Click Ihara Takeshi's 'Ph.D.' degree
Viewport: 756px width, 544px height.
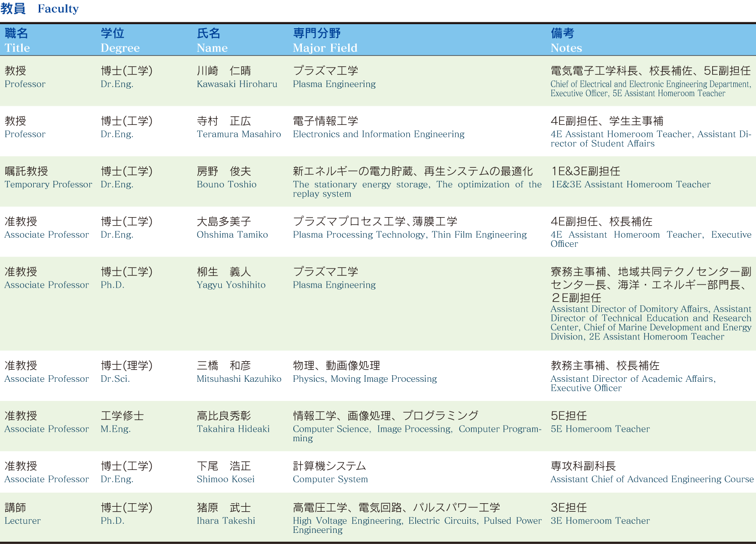pyautogui.click(x=112, y=521)
